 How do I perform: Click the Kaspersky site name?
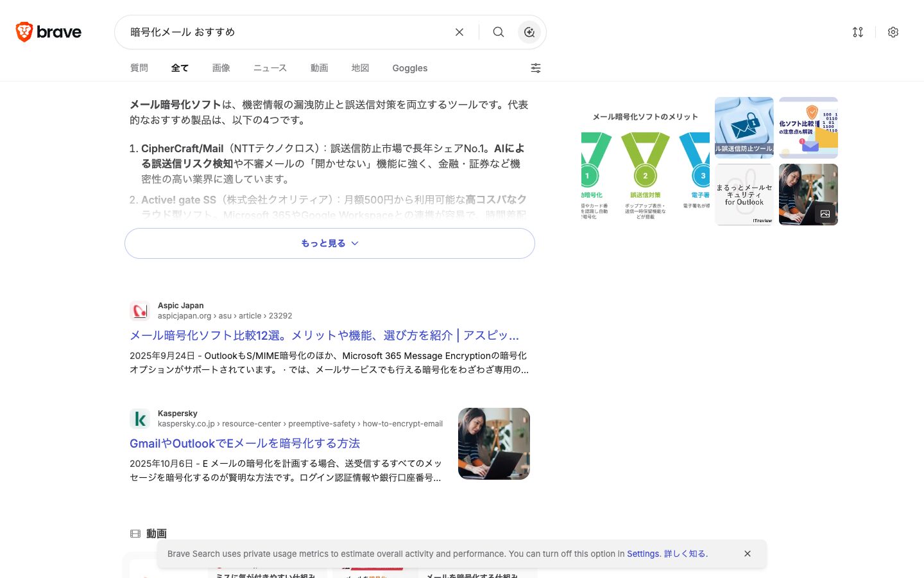(178, 414)
